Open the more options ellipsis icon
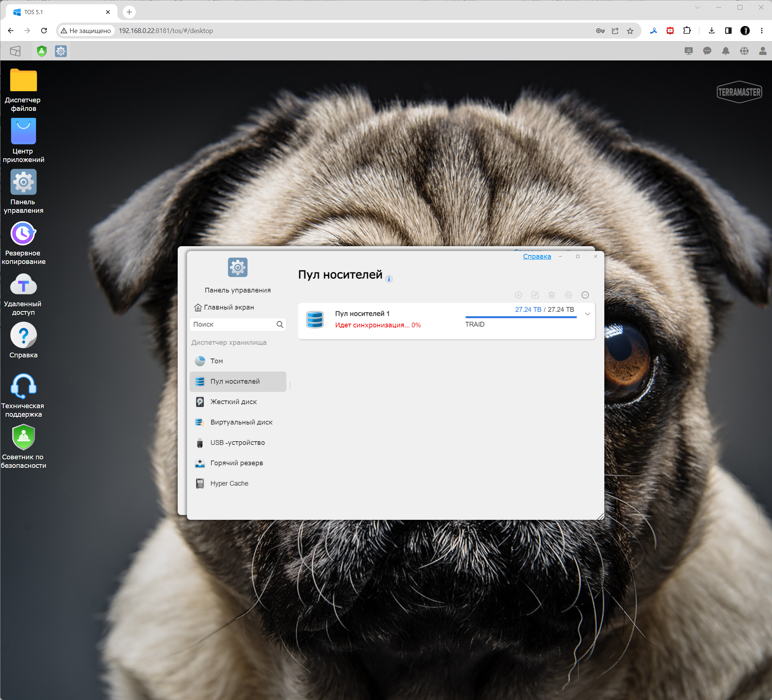This screenshot has width=772, height=700. coord(585,295)
